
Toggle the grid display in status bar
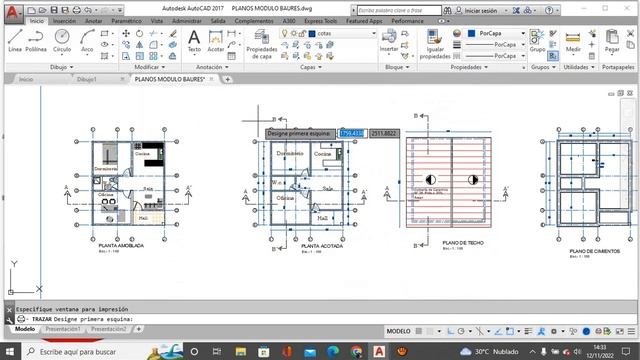(x=419, y=331)
